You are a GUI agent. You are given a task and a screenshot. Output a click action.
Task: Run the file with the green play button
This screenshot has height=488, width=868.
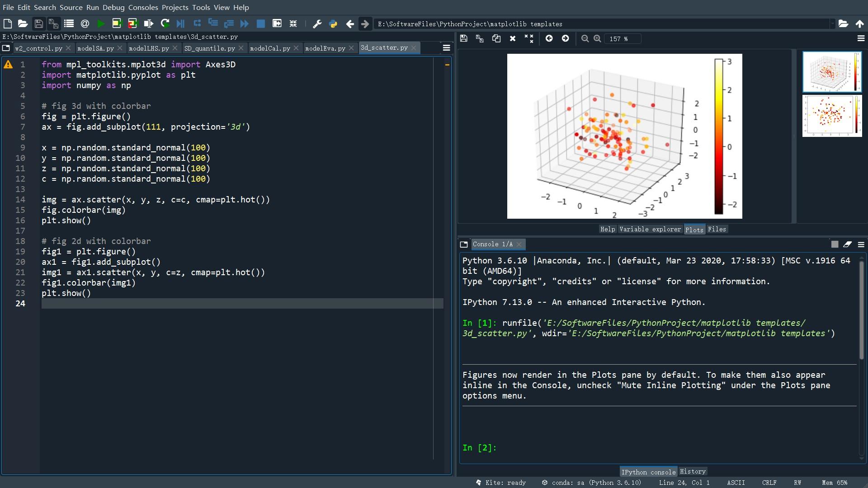101,24
